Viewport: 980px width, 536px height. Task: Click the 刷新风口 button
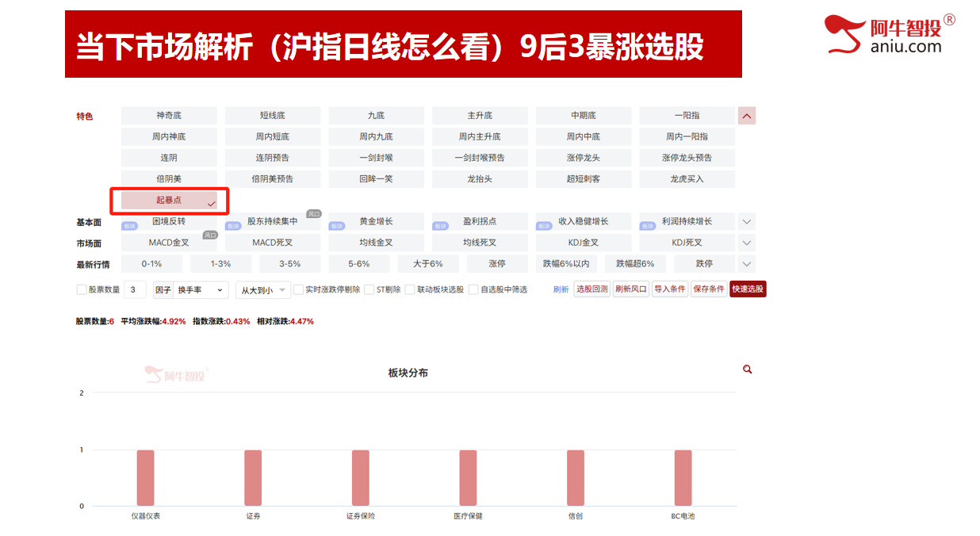(x=631, y=289)
